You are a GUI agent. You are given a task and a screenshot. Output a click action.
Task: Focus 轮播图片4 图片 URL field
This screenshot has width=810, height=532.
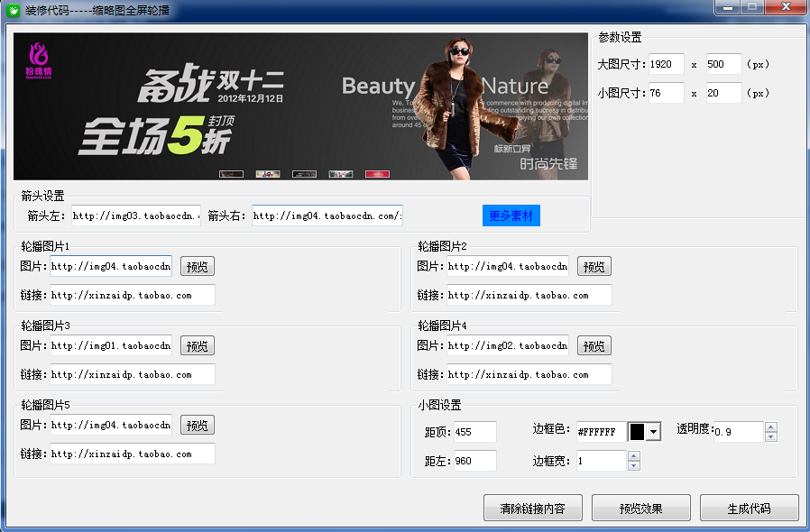[508, 345]
